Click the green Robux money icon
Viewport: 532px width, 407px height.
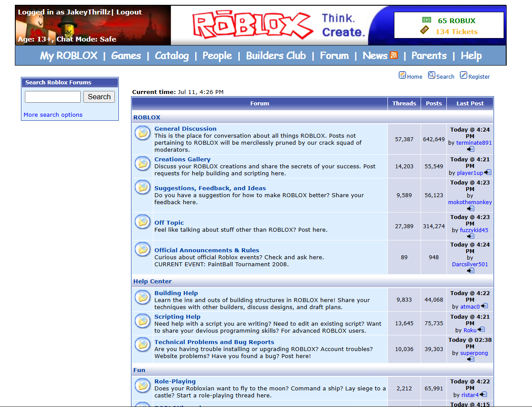426,20
